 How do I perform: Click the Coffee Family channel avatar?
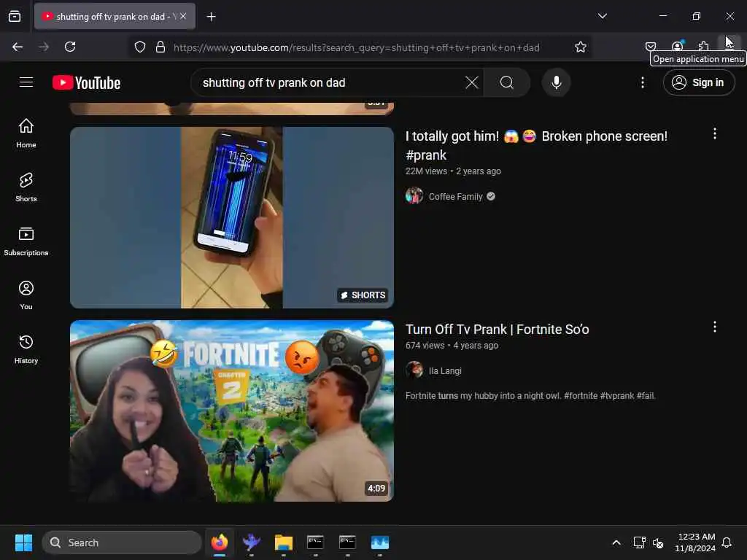click(x=414, y=195)
